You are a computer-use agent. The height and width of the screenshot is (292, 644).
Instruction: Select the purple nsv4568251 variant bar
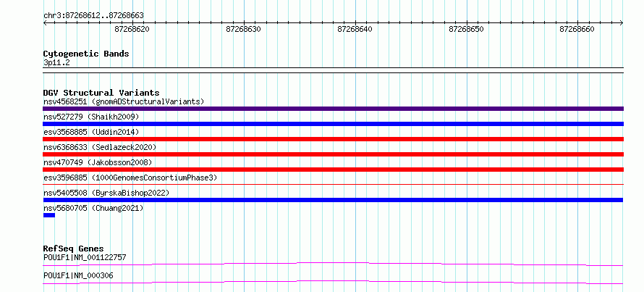(x=333, y=109)
